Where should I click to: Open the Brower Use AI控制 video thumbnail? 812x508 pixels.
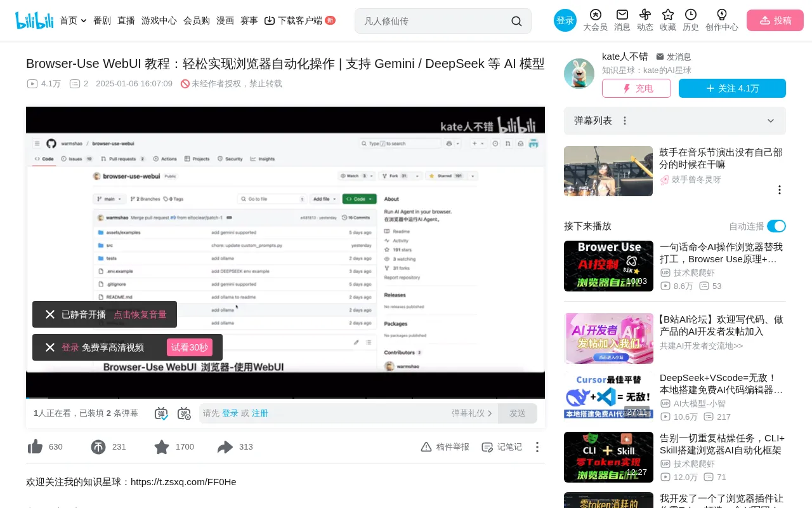pyautogui.click(x=608, y=266)
